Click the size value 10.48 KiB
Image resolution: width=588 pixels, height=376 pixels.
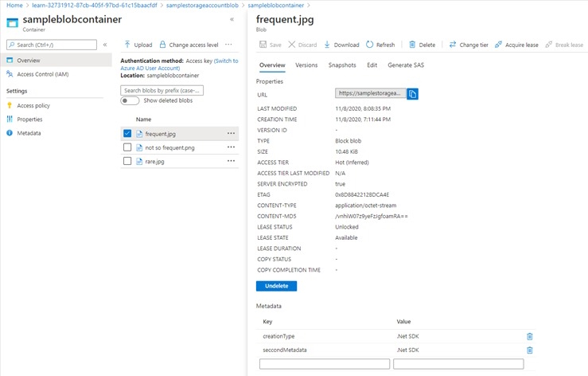point(346,151)
